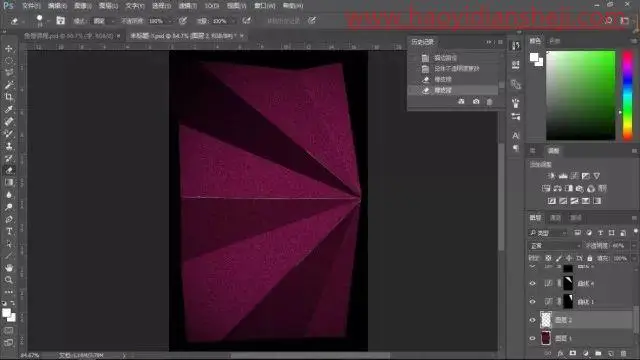
Task: Open layer fill dropdown arrow
Action: [633, 258]
